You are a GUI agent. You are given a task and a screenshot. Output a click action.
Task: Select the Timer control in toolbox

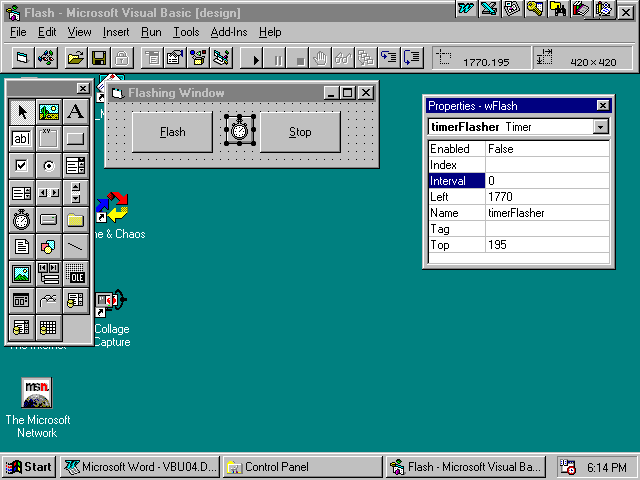(x=22, y=219)
